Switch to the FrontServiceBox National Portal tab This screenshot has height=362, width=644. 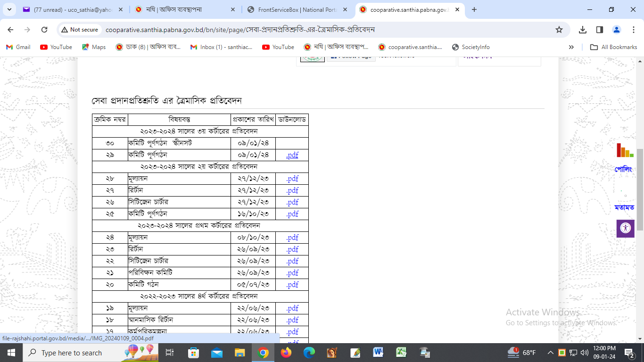pyautogui.click(x=298, y=9)
